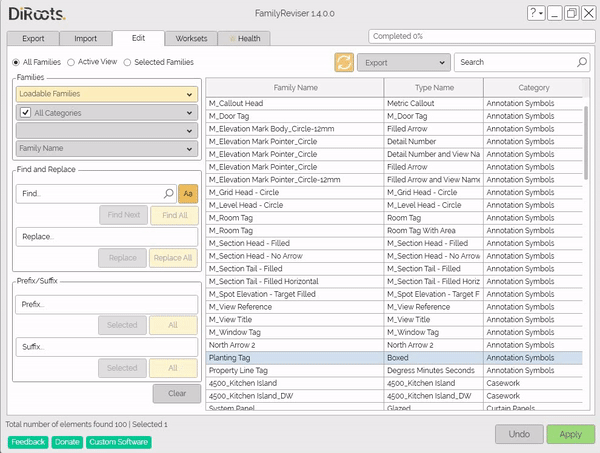Image resolution: width=600 pixels, height=453 pixels.
Task: Click the magnifier icon in Find field
Action: [168, 194]
